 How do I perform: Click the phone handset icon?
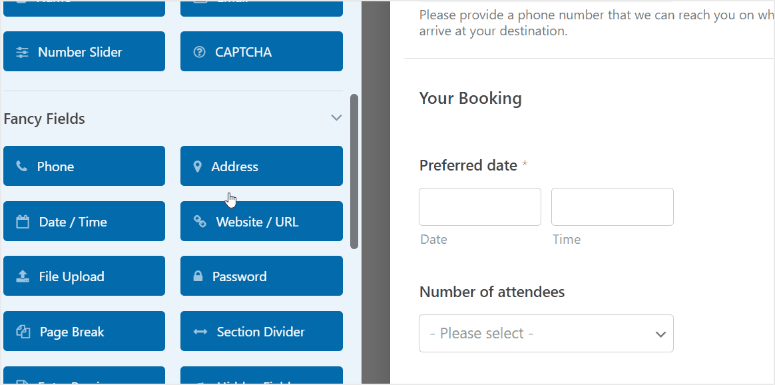[22, 166]
